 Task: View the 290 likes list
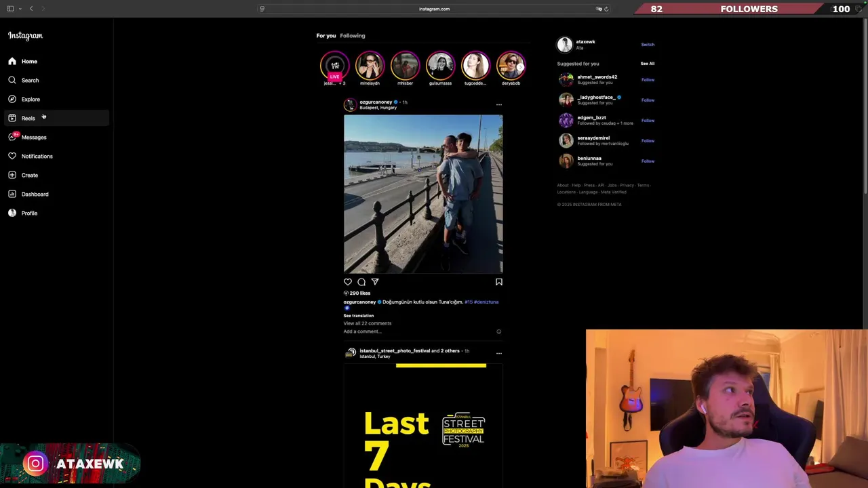click(360, 293)
